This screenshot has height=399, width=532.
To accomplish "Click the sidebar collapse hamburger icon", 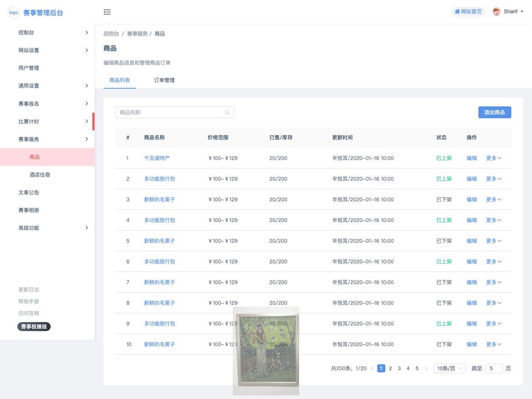I will pos(107,12).
